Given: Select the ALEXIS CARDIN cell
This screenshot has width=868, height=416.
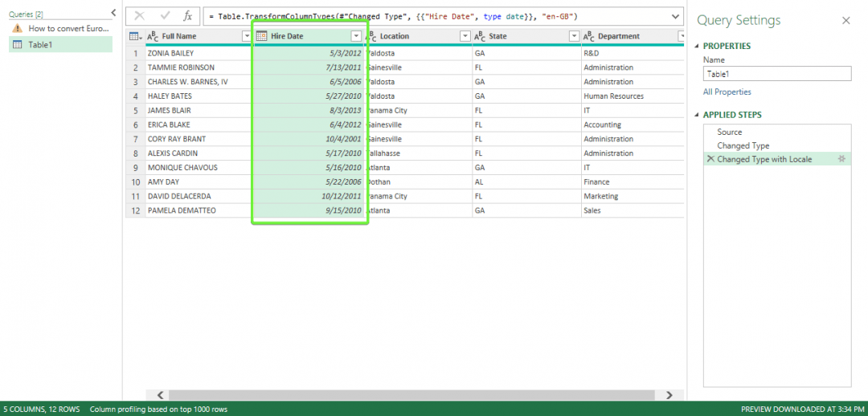Looking at the screenshot, I should (199, 153).
